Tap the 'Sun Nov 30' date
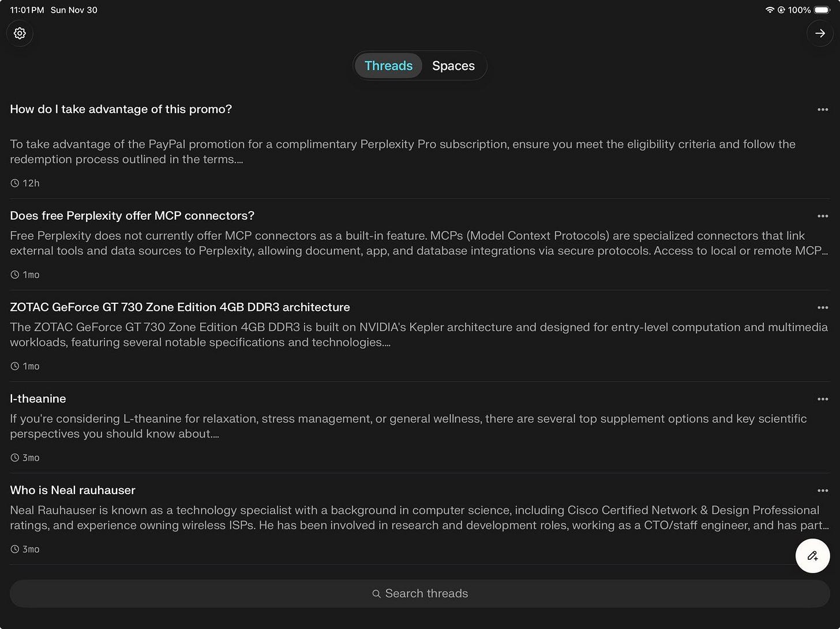Screen dimensions: 840x629 pyautogui.click(x=74, y=10)
